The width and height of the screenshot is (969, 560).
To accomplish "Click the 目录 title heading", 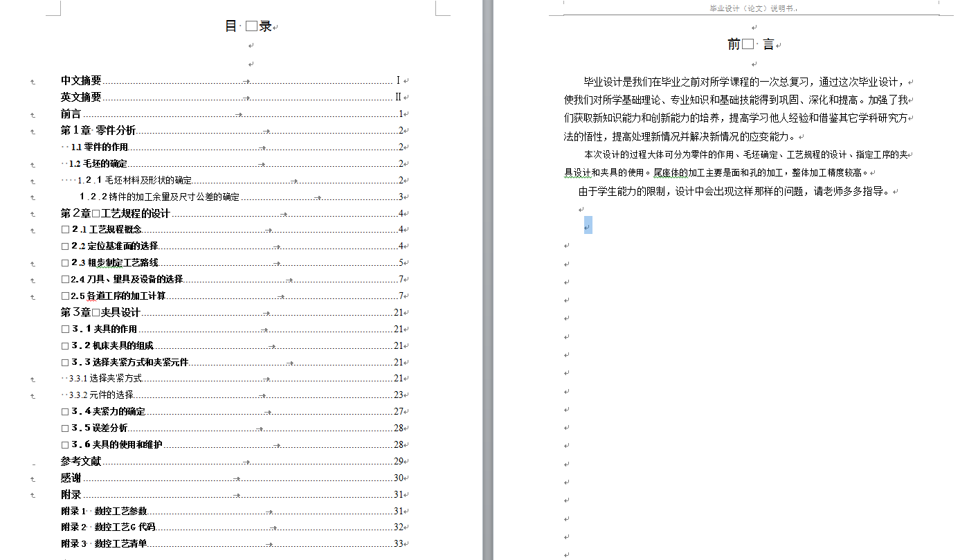I will tap(248, 26).
